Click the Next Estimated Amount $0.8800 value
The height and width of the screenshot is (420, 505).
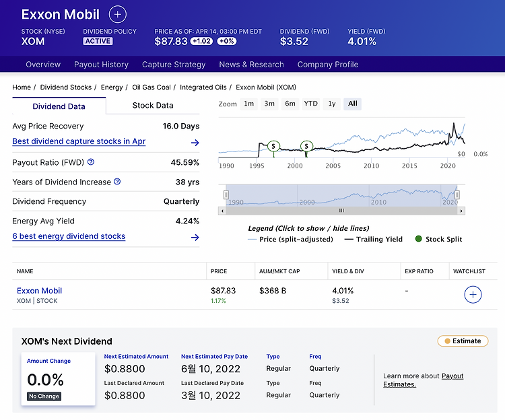(x=125, y=369)
